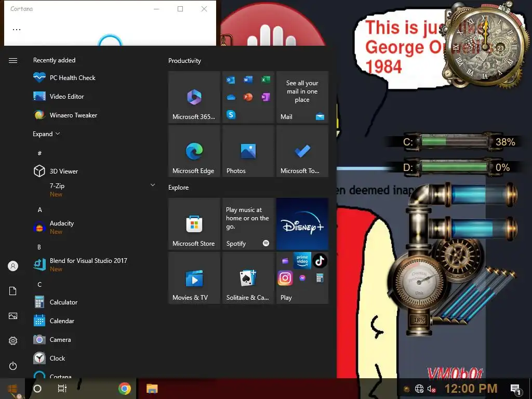This screenshot has height=399, width=532.
Task: Click the C: drive usage bar gadget
Action: pyautogui.click(x=454, y=141)
